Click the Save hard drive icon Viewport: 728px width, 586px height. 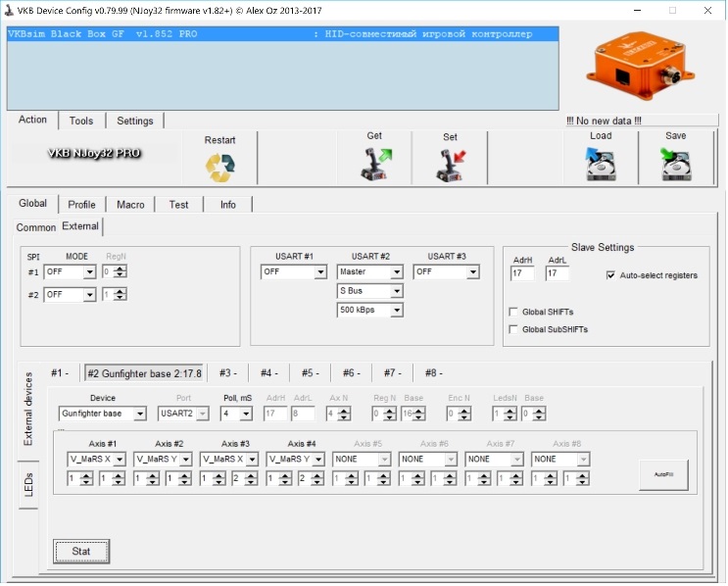pos(675,164)
